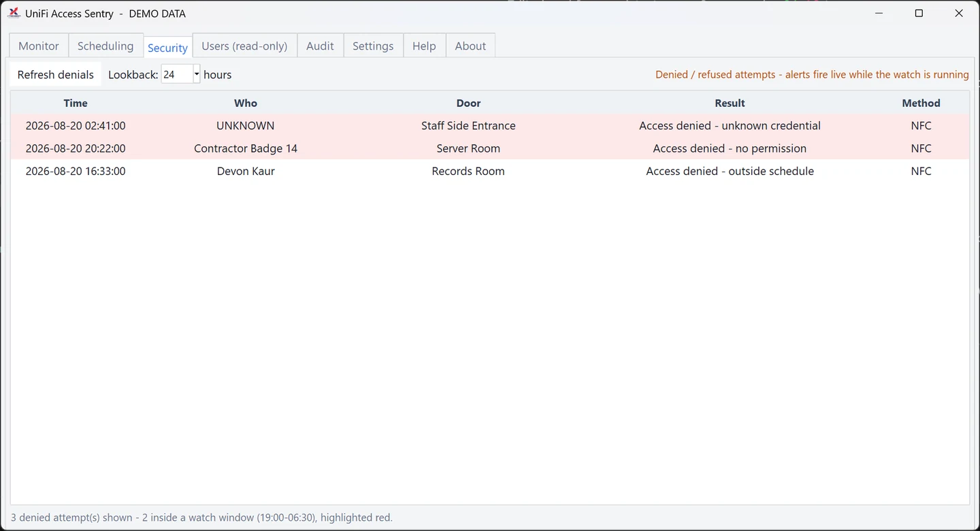Screen dimensions: 980x531
Task: Sort by the Result column header
Action: tap(730, 103)
